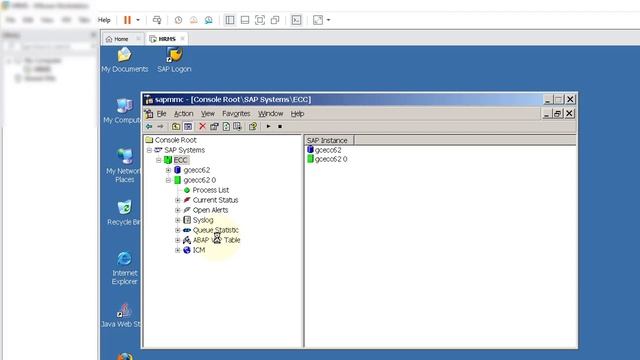640x360 pixels.
Task: Expand the Syslog node
Action: 178,220
